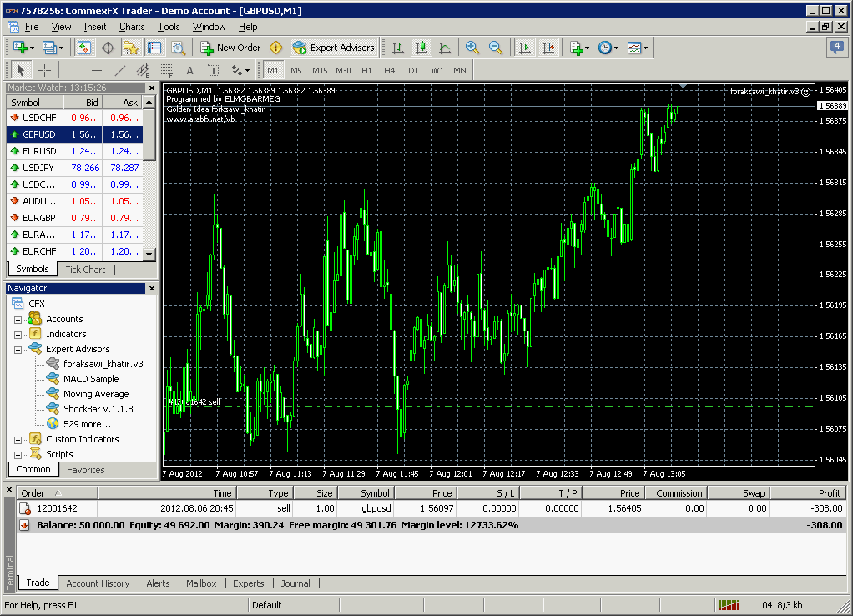
Task: Click the Market Watch scroll down arrow
Action: pos(149,254)
